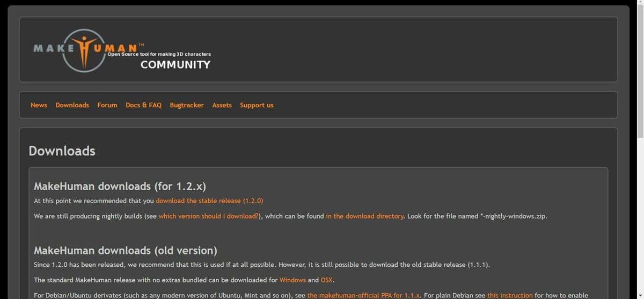Click the 'Downloads' page heading

click(x=62, y=151)
